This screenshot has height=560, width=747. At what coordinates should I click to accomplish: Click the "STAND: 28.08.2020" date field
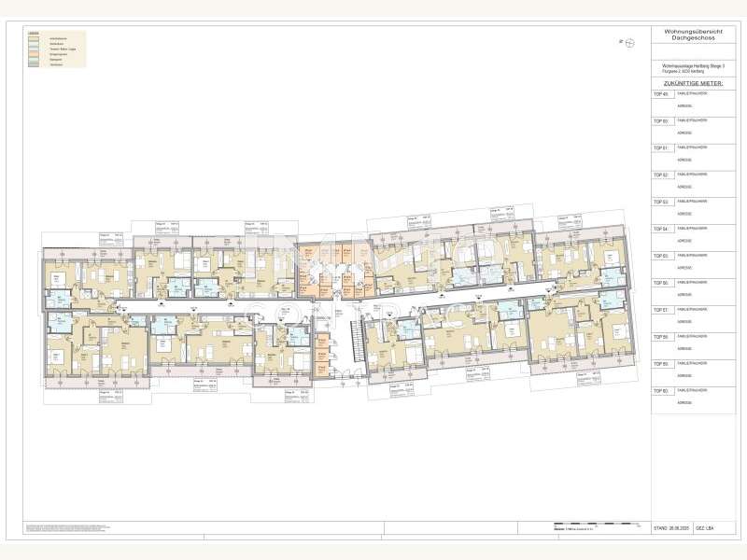[x=671, y=528]
